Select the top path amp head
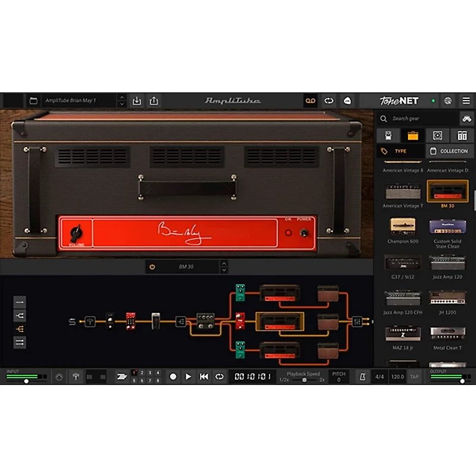Image resolution: width=476 pixels, height=476 pixels. [280, 293]
